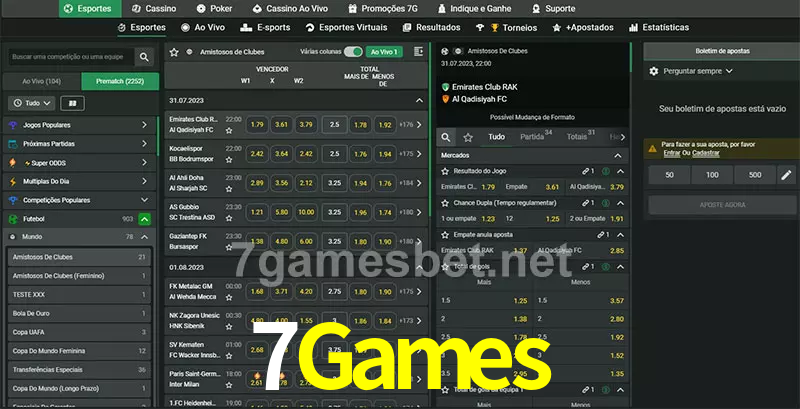
Task: Click the layout view icon next to Tudo
Action: click(x=71, y=103)
